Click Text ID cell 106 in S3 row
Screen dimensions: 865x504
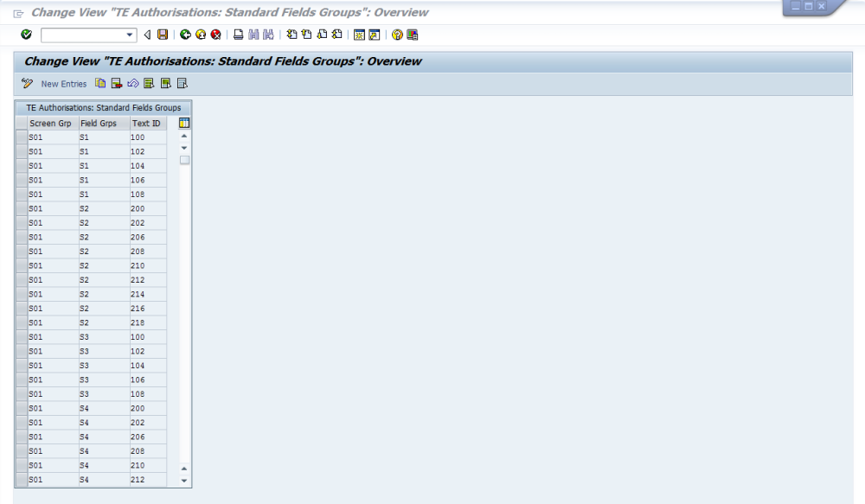149,380
